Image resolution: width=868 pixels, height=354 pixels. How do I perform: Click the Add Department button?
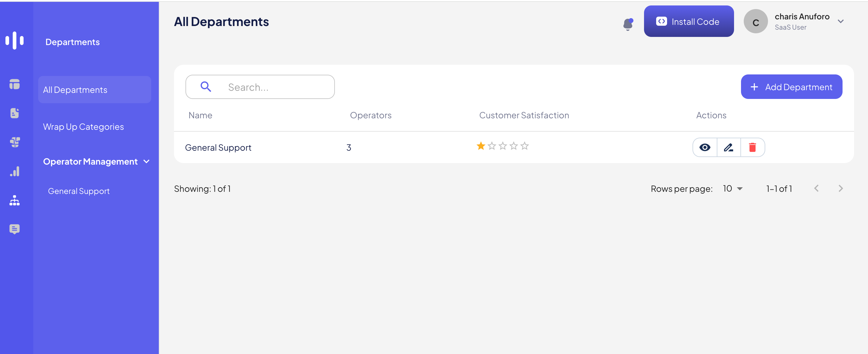point(791,87)
